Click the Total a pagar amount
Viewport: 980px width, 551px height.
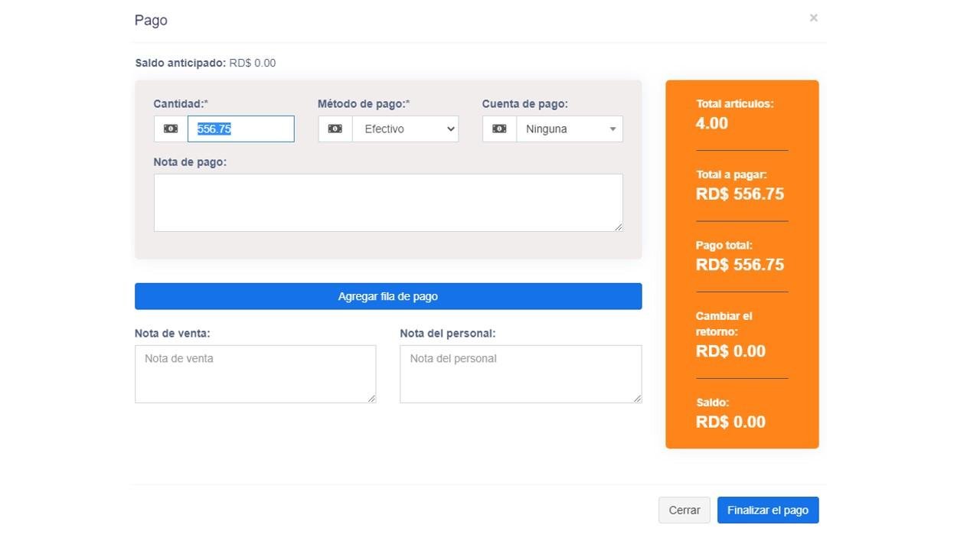click(740, 194)
